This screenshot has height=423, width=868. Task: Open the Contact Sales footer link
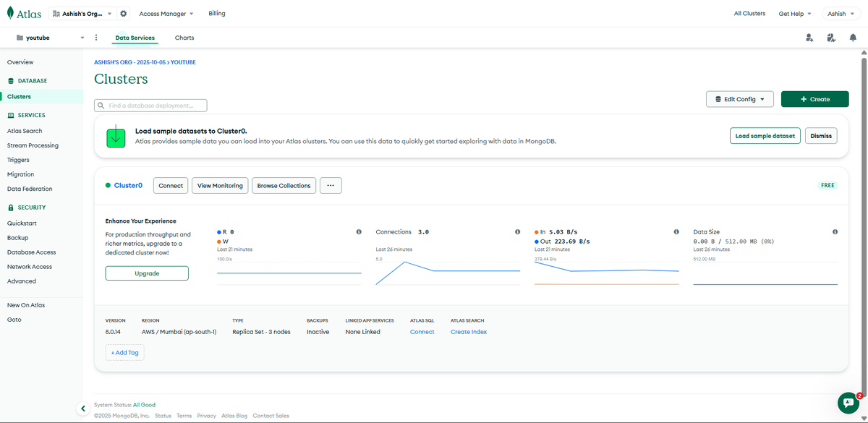click(x=271, y=416)
